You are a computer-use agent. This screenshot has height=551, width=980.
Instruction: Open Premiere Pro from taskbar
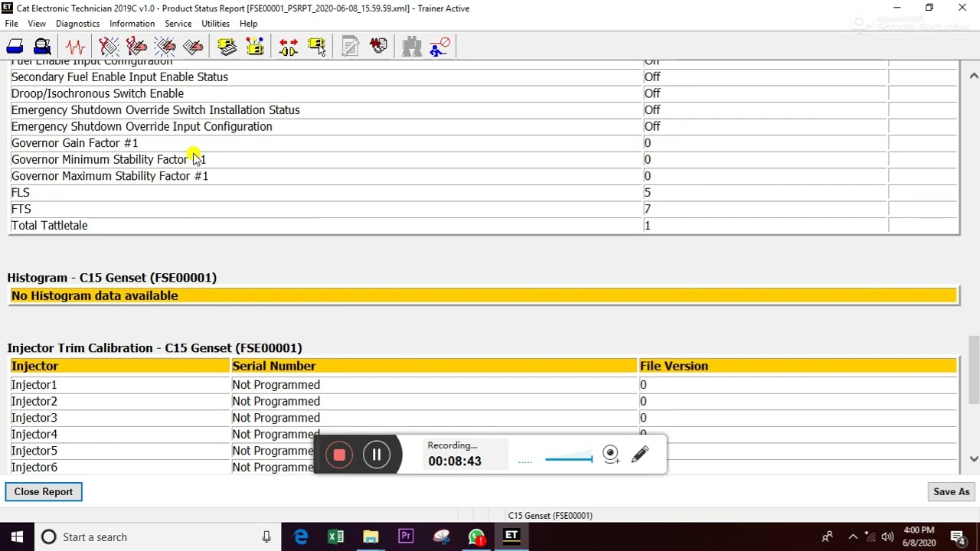click(x=406, y=537)
